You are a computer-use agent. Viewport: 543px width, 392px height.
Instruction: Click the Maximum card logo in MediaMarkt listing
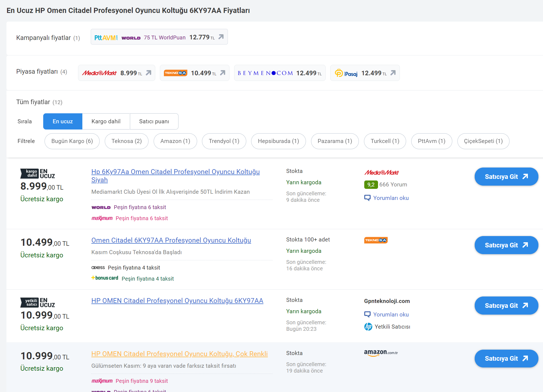click(102, 218)
